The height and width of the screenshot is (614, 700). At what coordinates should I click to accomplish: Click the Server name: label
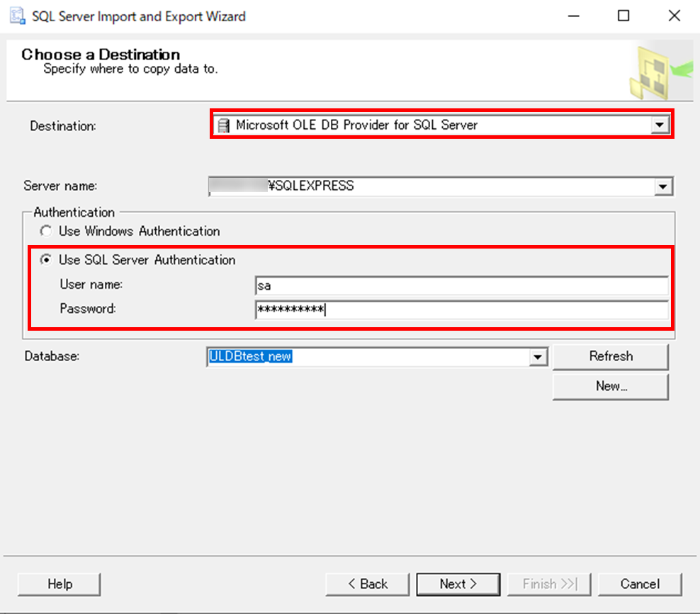click(x=60, y=186)
